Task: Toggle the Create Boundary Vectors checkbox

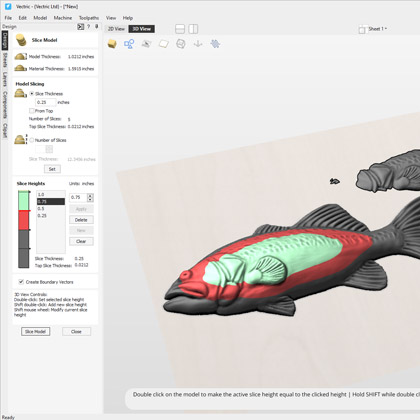Action: point(21,282)
